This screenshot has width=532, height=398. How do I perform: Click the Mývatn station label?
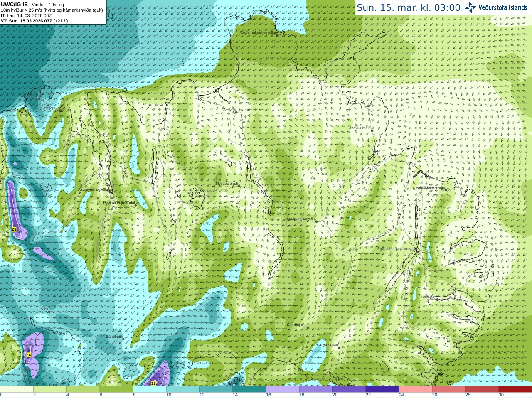(x=194, y=193)
